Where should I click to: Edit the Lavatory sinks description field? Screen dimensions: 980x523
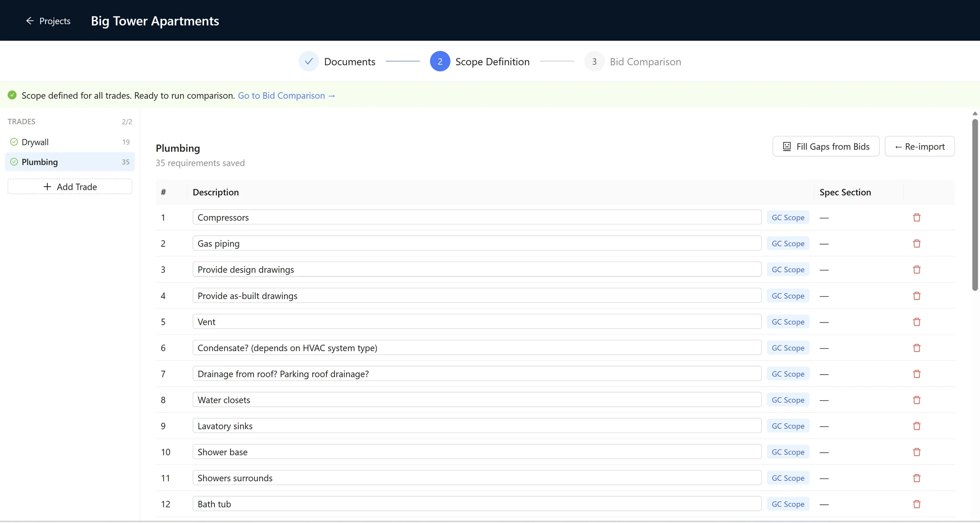coord(477,426)
